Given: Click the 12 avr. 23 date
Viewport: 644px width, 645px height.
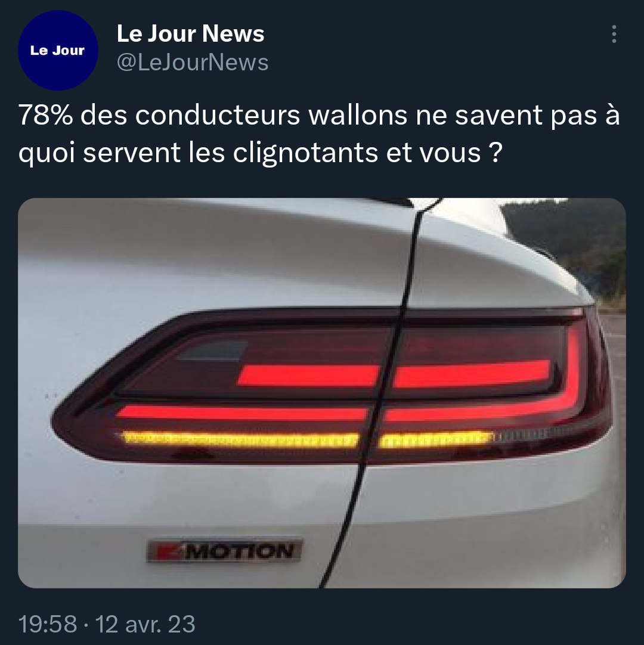Looking at the screenshot, I should pos(145,624).
